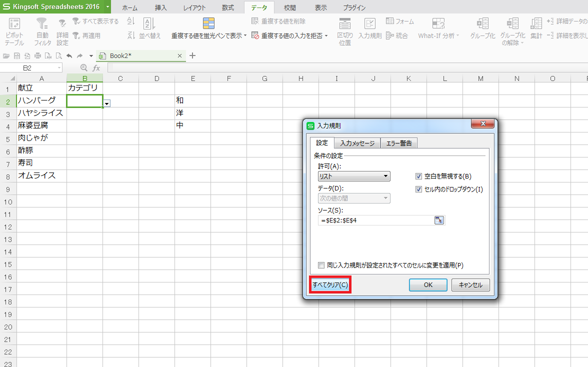Open the Kingsoft Spreadsheets application menu arrow

coord(107,6)
